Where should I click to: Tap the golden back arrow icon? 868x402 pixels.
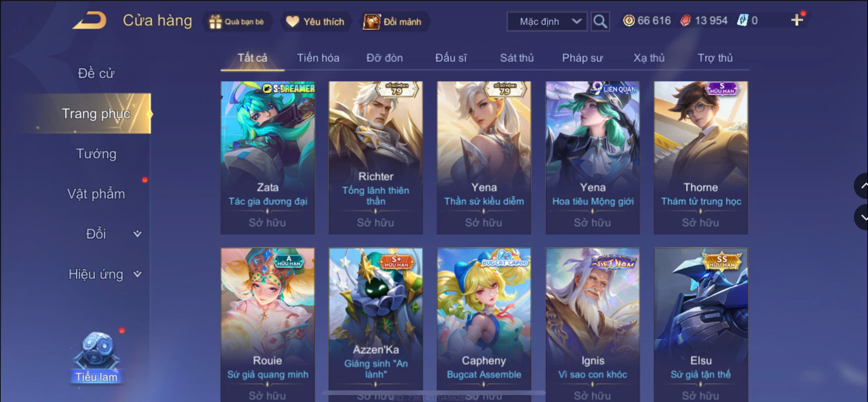click(x=89, y=21)
